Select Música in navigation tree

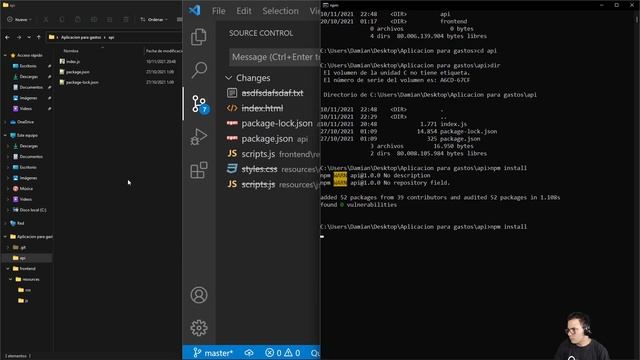(23, 189)
